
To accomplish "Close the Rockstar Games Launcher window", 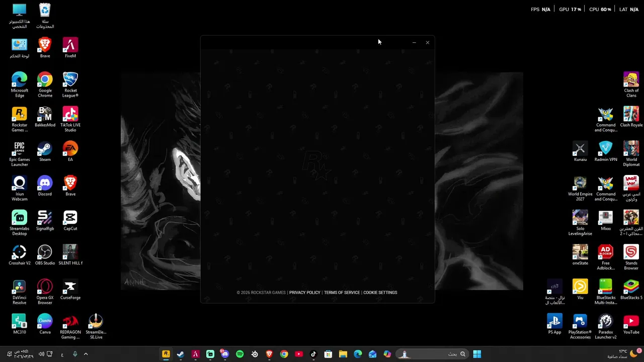I will click(428, 43).
